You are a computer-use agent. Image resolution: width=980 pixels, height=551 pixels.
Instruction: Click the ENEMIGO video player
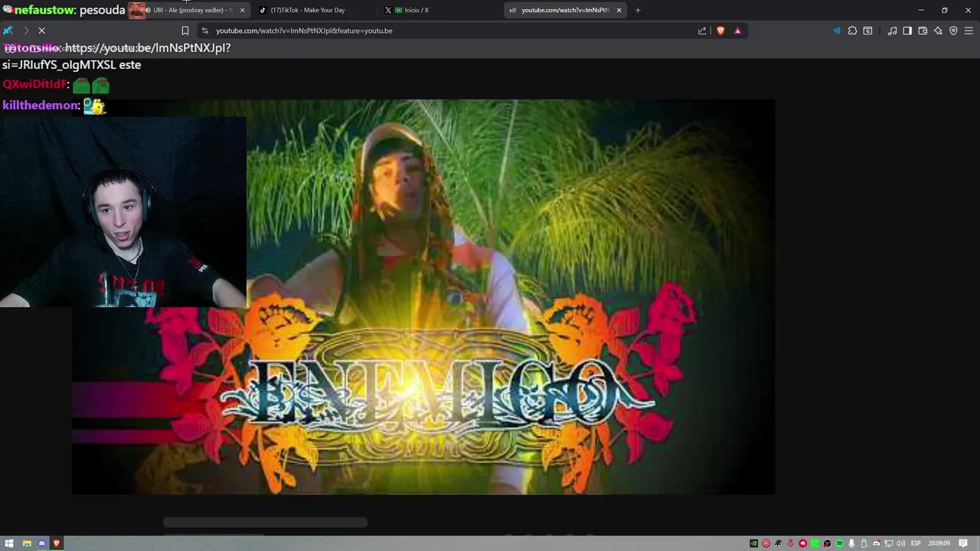423,297
